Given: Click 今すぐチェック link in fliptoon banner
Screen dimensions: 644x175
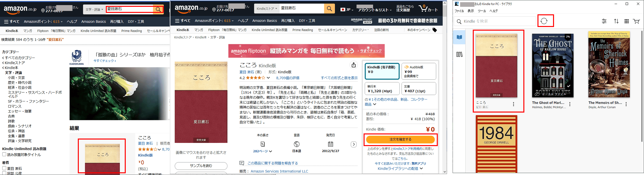Looking at the screenshot, I should click(x=370, y=51).
